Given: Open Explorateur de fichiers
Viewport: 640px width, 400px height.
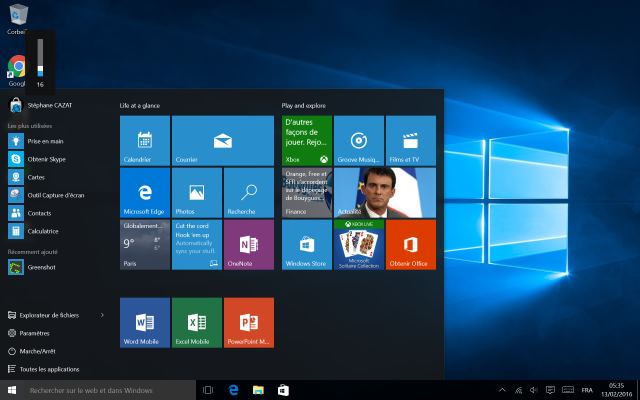Looking at the screenshot, I should click(49, 315).
